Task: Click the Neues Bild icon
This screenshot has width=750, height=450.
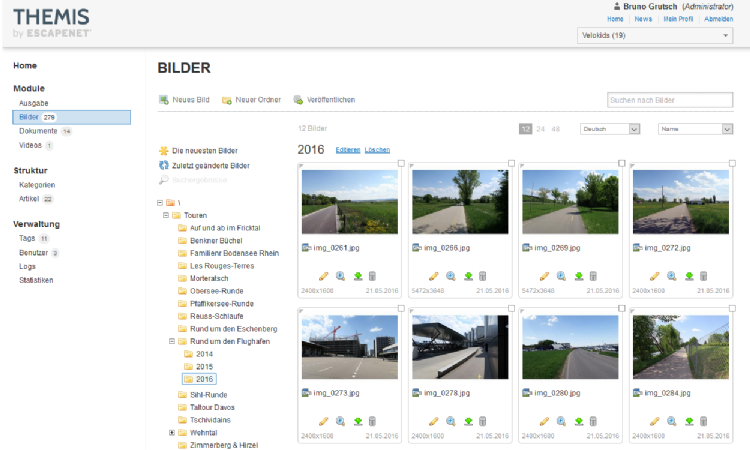Action: point(164,100)
